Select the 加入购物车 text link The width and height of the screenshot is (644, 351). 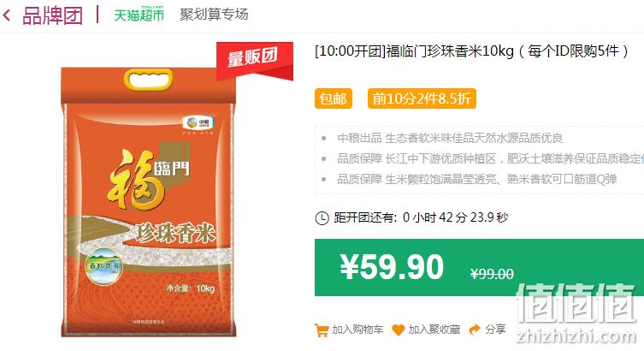click(357, 330)
